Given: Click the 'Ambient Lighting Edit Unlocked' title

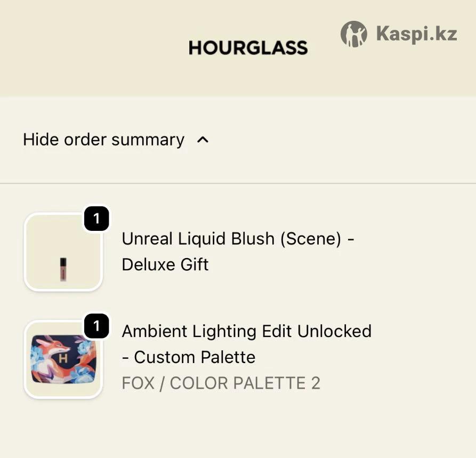Looking at the screenshot, I should click(246, 331).
